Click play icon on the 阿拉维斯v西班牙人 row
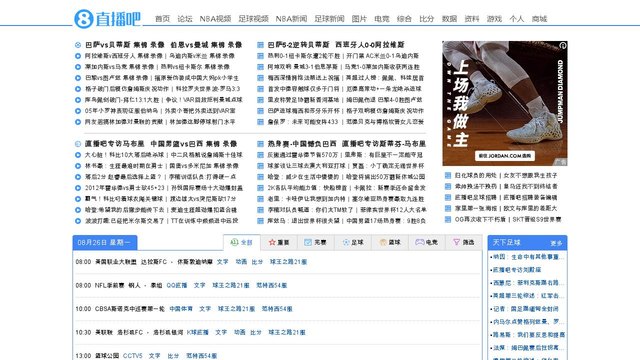This screenshot has width=640, height=360. coord(78,56)
